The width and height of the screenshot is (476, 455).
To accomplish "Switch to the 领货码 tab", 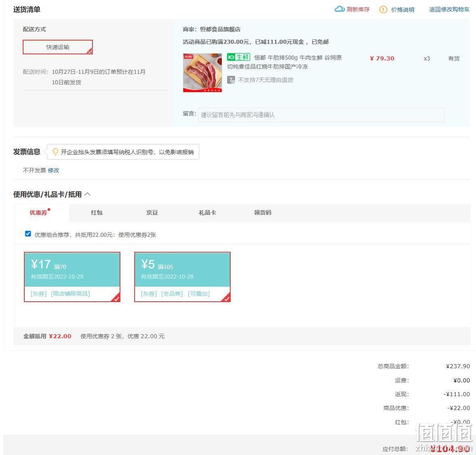I will 263,212.
